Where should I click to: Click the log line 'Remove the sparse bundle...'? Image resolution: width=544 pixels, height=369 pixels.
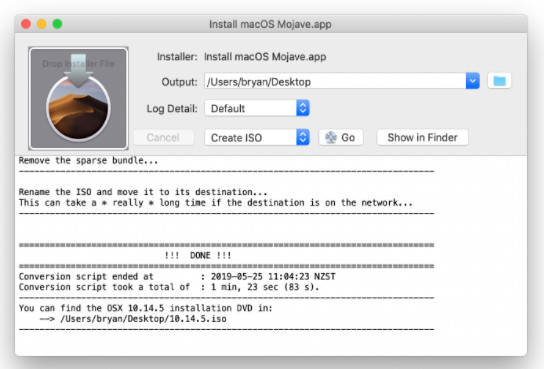click(x=88, y=160)
